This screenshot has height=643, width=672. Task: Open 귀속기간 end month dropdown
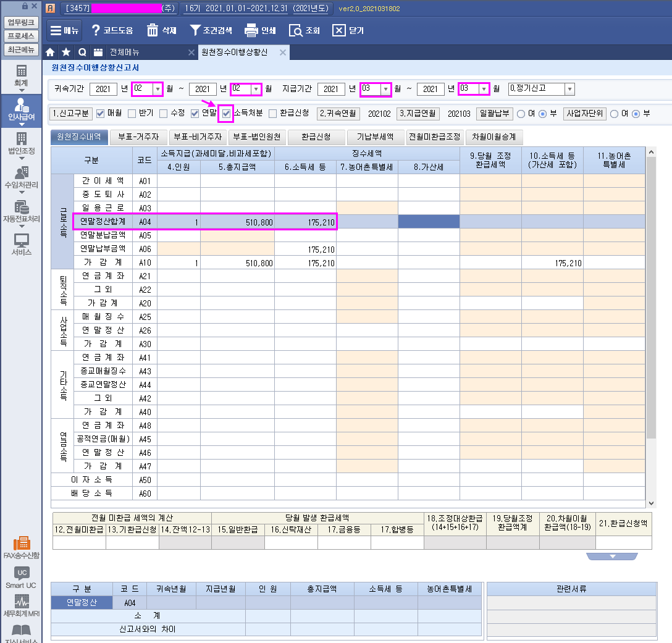256,89
